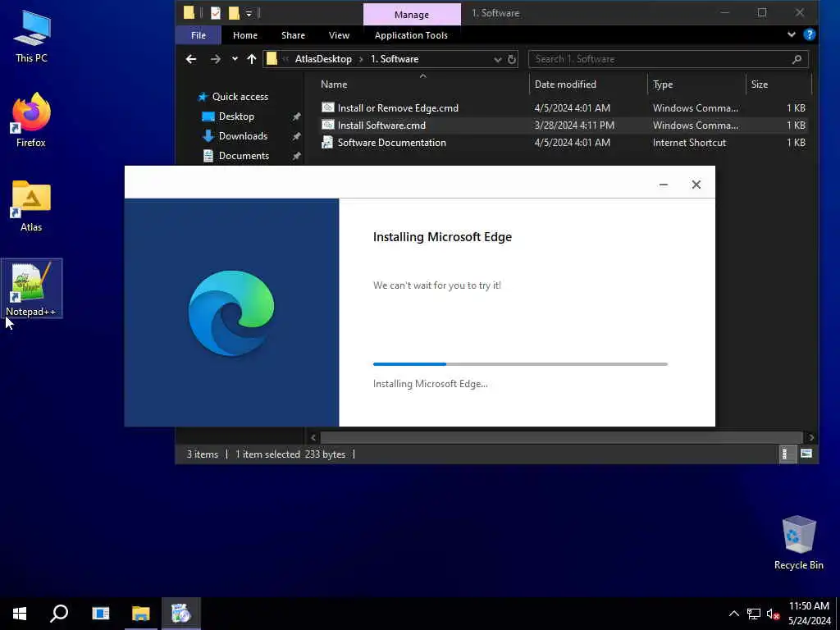Sort by the Name column

pos(423,84)
